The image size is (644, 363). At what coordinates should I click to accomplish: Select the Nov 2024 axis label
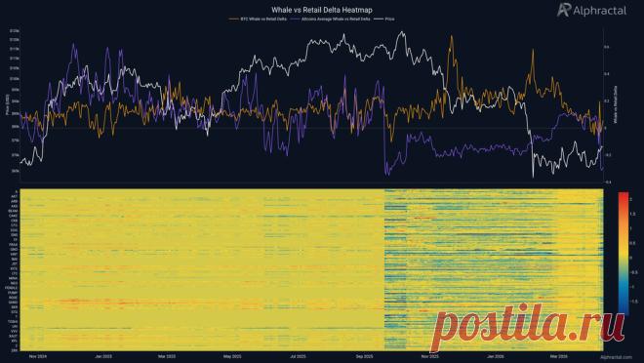click(38, 356)
